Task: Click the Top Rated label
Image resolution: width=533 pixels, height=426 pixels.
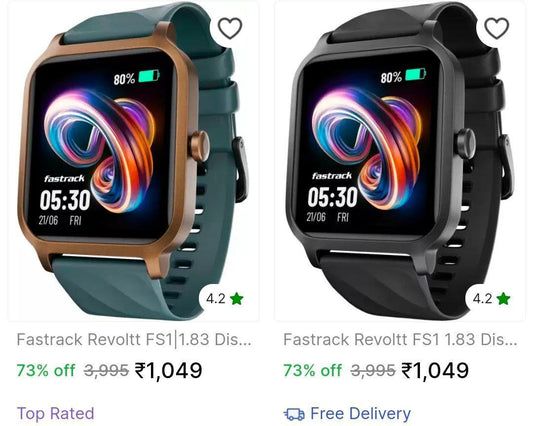Action: (55, 414)
